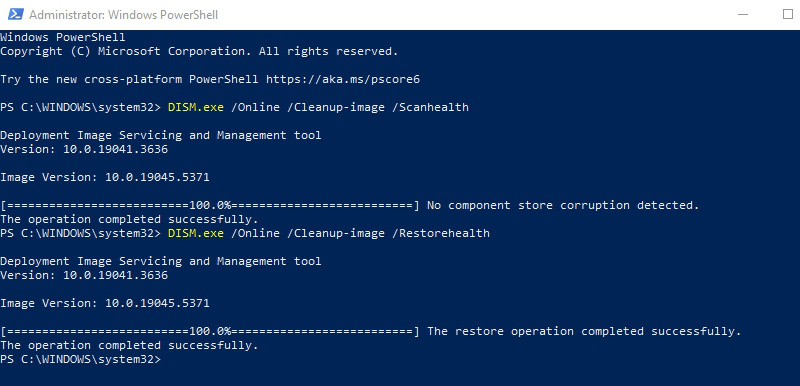Click the first Version: 10.0.19041.3636 line
This screenshot has width=800, height=386.
tap(84, 149)
